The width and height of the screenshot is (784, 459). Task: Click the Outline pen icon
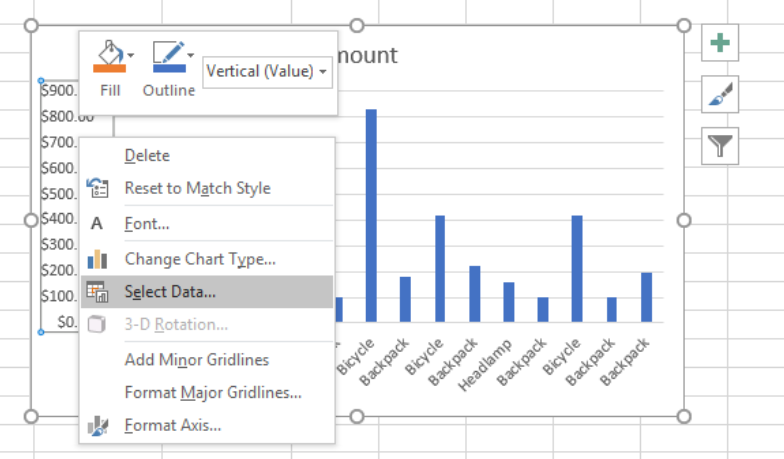pos(168,52)
